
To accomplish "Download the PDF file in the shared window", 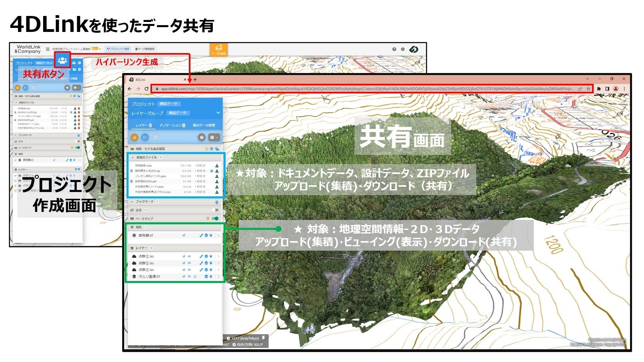I will coord(217,181).
